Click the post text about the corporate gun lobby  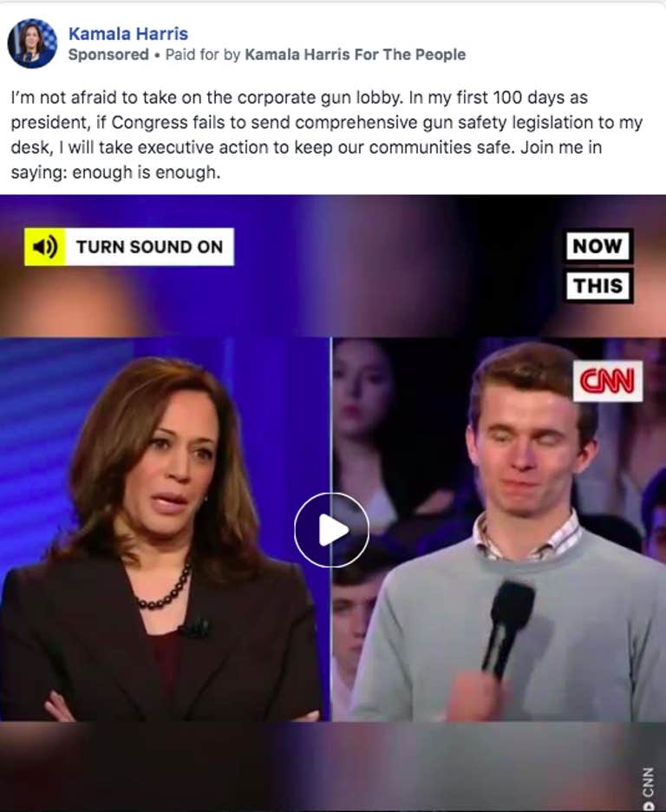point(327,134)
